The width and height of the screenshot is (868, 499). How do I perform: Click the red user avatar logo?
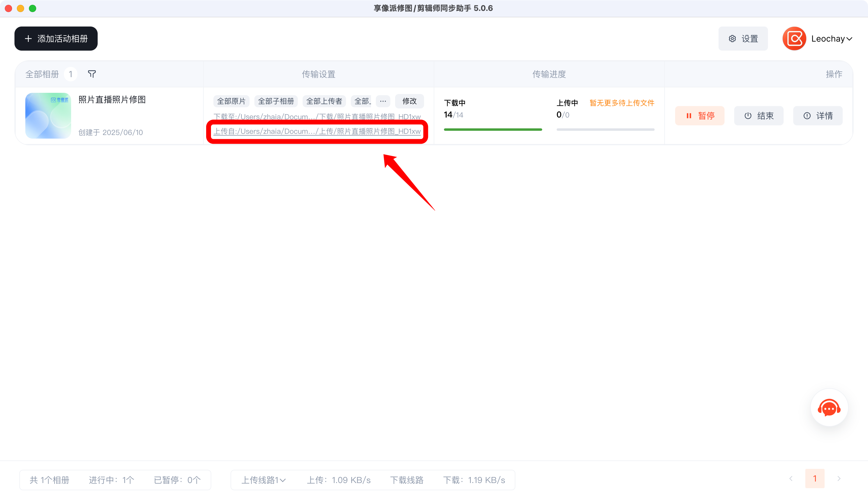coord(794,38)
